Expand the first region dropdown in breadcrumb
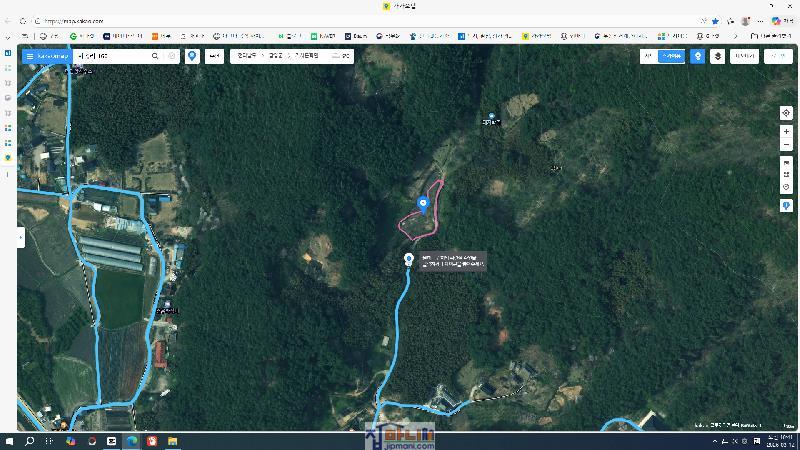The image size is (800, 450). (x=246, y=57)
